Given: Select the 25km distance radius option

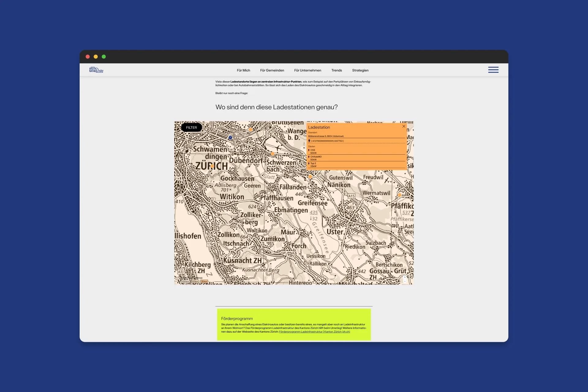Looking at the screenshot, I should [204, 281].
